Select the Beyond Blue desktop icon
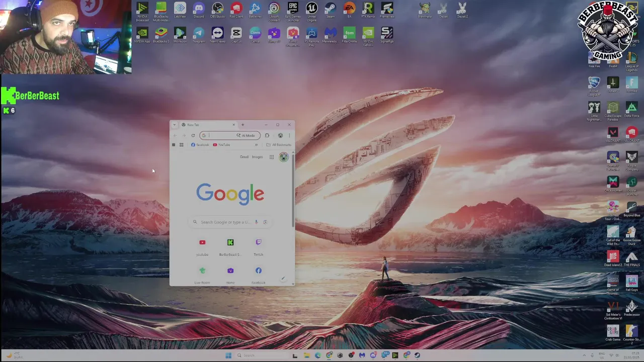The width and height of the screenshot is (644, 362). click(632, 209)
